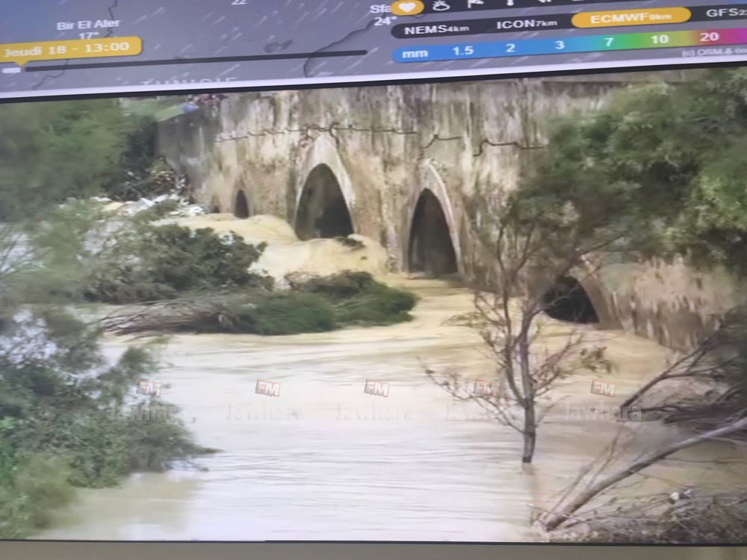The height and width of the screenshot is (560, 747).
Task: Click the white timeline handle at bar start
Action: [x=10, y=70]
